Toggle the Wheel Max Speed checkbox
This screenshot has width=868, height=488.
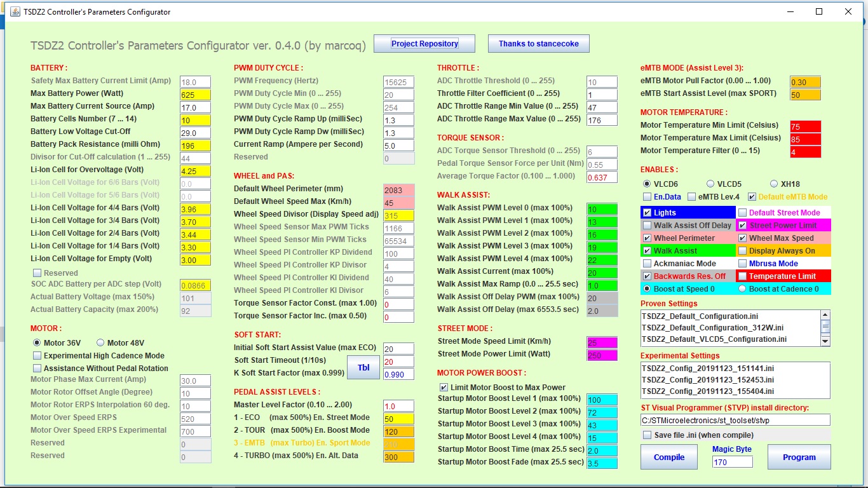[742, 238]
